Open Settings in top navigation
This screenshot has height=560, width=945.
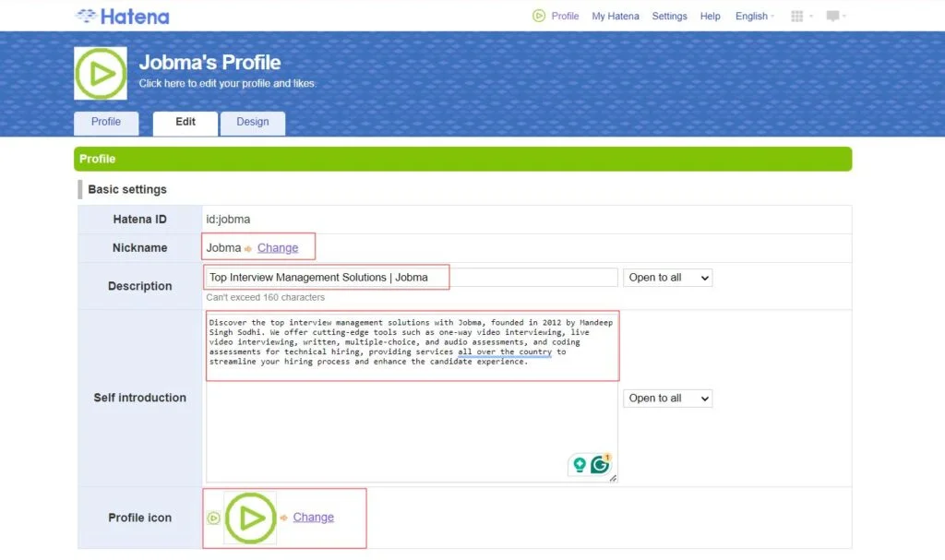click(x=669, y=17)
